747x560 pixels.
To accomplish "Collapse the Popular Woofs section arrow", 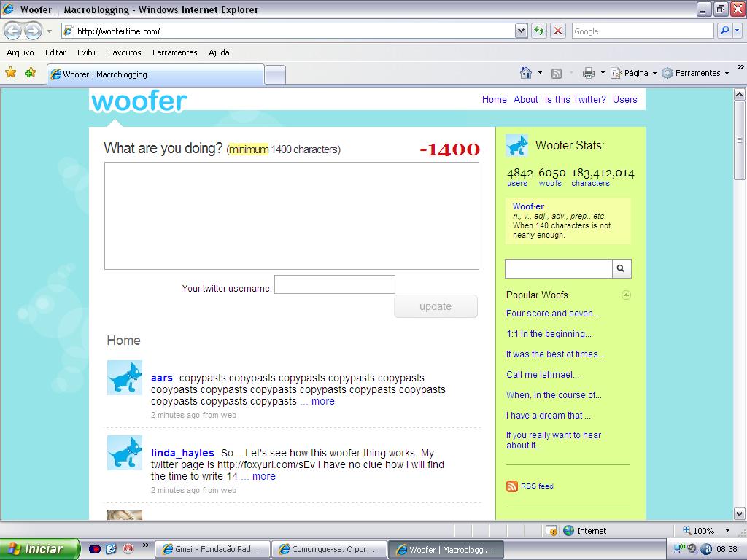I will click(626, 295).
